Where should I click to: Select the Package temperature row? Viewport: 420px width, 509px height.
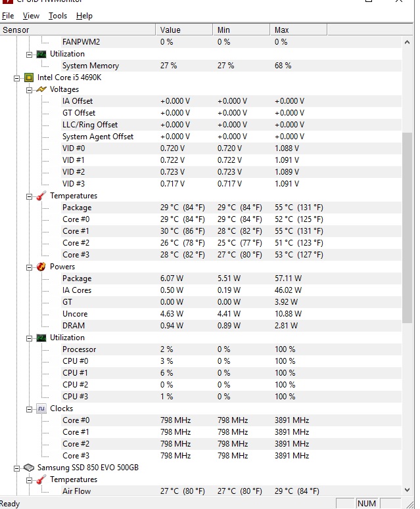click(x=77, y=208)
